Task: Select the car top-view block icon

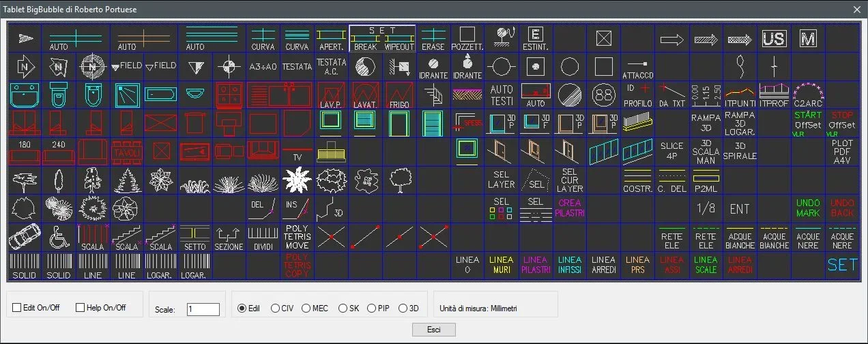Action: [x=24, y=237]
